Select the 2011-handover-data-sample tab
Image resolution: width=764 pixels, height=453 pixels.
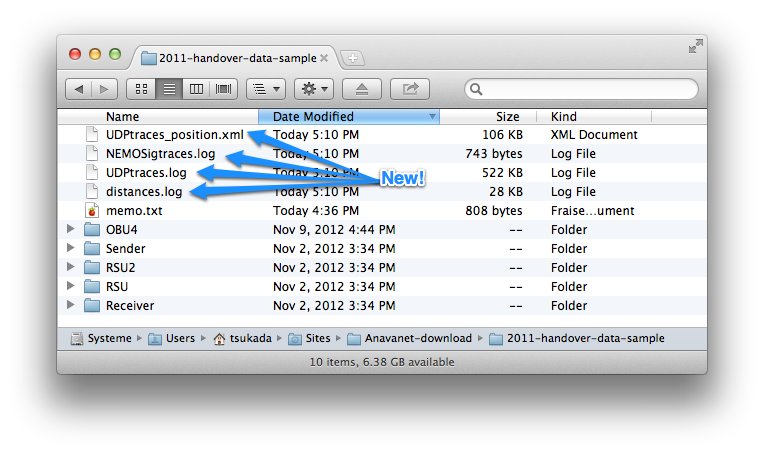tap(234, 58)
